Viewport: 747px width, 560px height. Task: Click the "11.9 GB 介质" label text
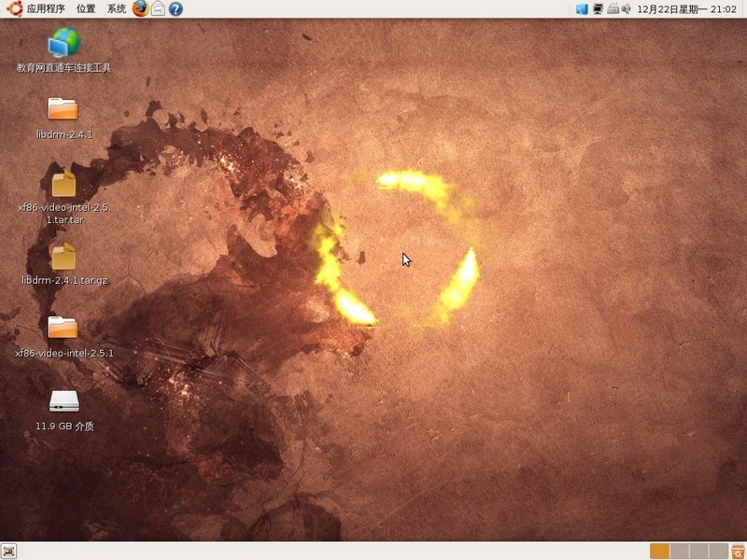[64, 427]
